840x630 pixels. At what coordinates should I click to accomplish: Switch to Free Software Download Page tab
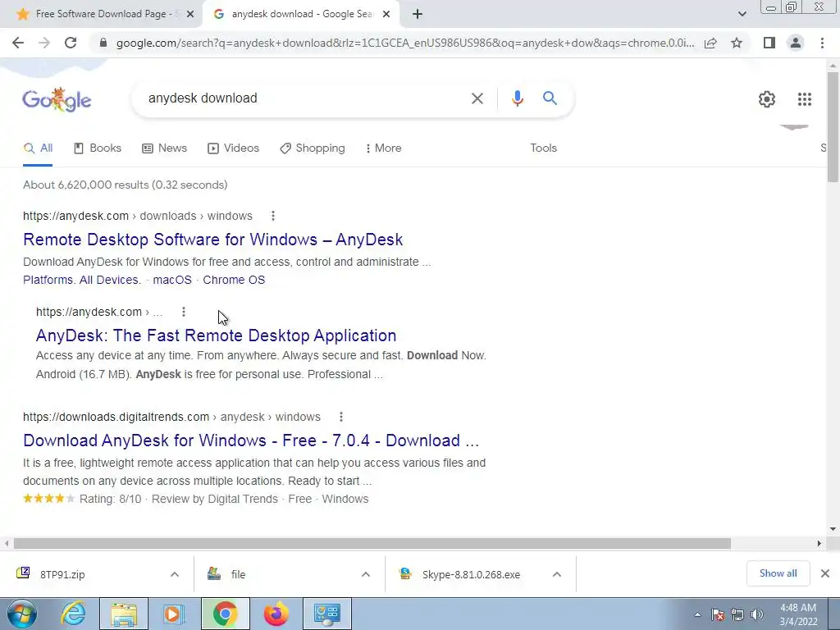(101, 15)
